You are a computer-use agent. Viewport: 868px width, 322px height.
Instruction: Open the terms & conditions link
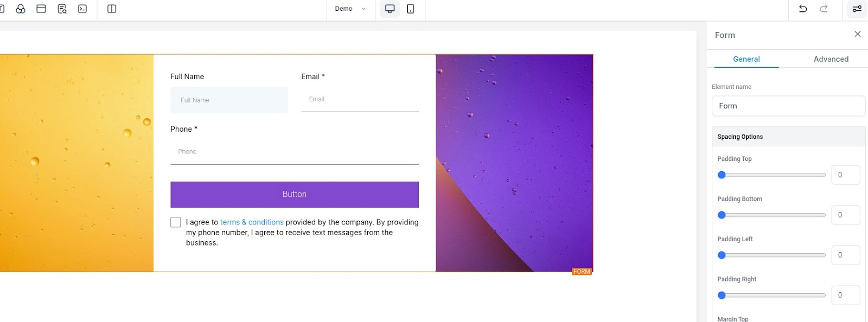point(252,222)
